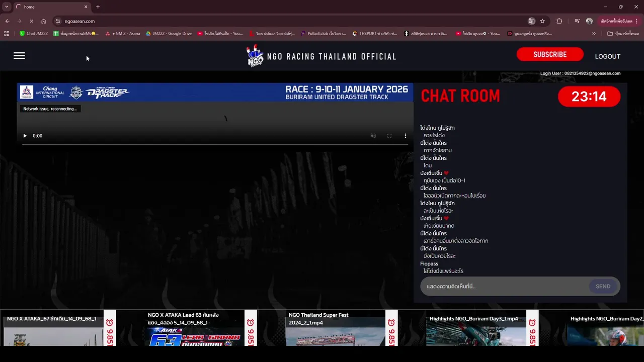The image size is (644, 362).
Task: Click chat message "เหียเงียบบาทดิ"
Action: point(439,226)
